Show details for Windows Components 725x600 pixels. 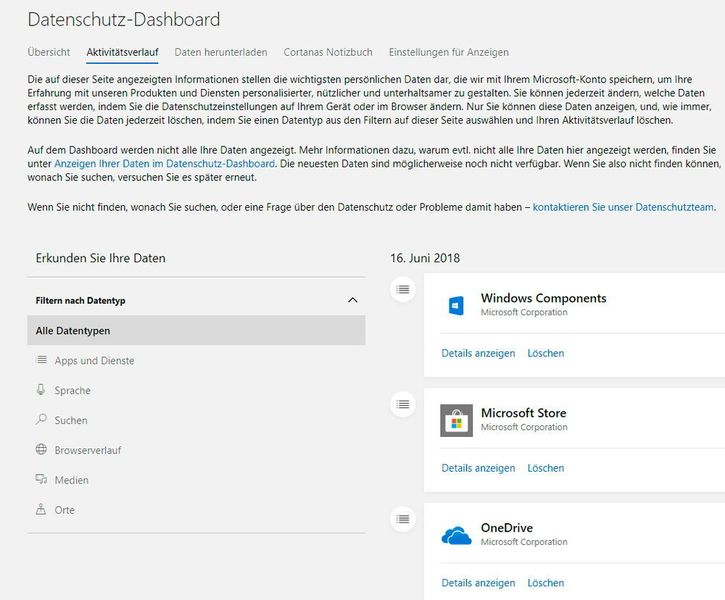coord(478,353)
